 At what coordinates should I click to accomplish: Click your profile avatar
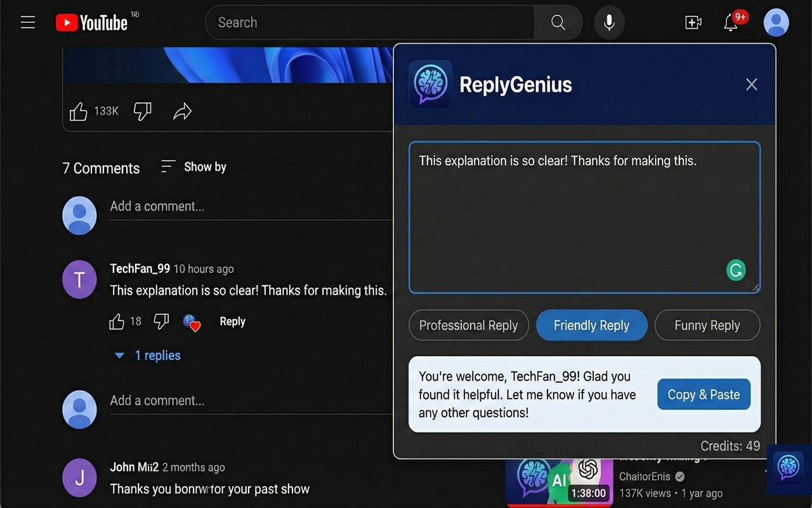pos(776,22)
